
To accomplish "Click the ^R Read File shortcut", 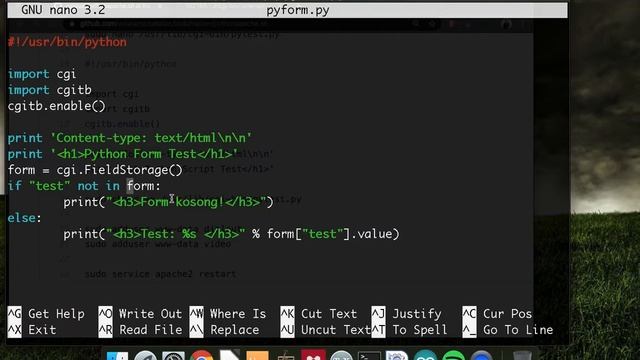I will (x=140, y=330).
